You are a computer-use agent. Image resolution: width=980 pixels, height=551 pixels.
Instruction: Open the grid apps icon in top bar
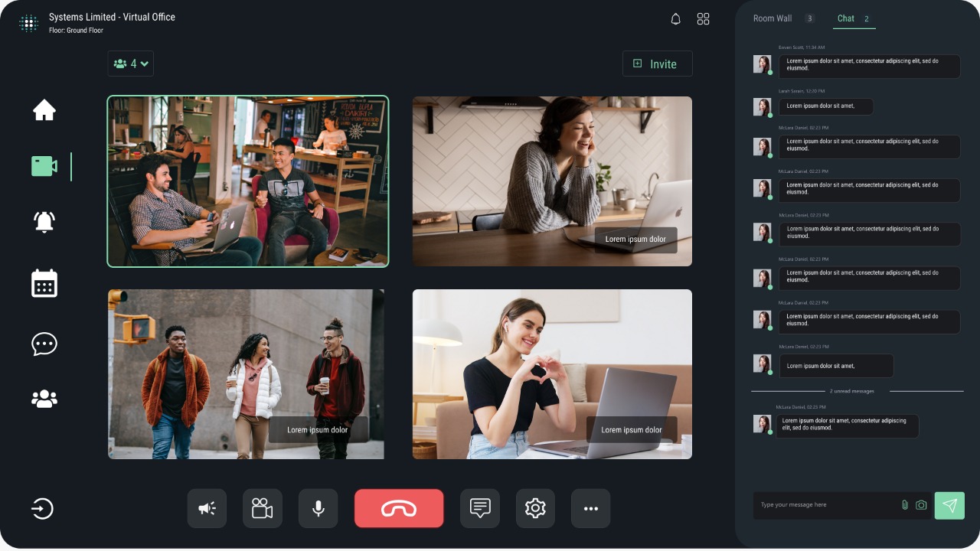coord(703,19)
